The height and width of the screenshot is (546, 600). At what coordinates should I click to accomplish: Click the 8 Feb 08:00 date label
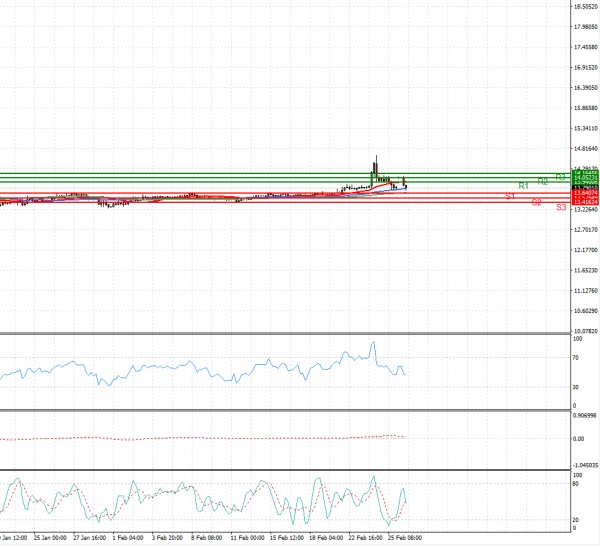click(x=207, y=538)
